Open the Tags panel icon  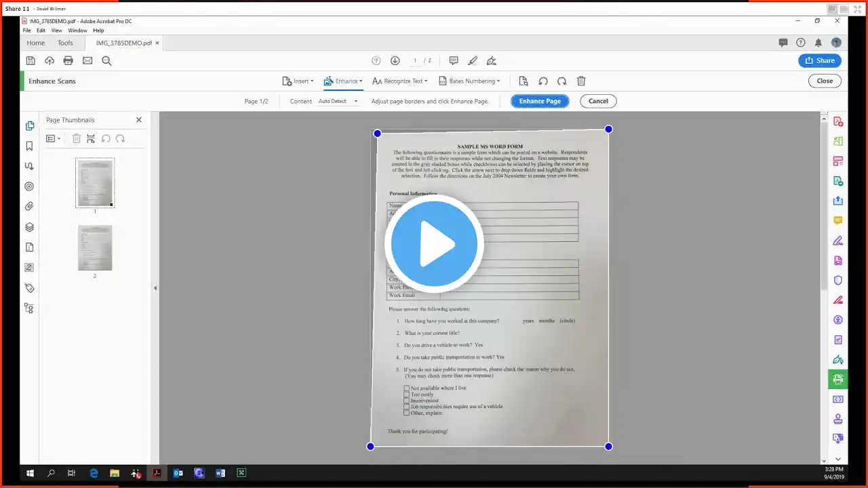(29, 288)
